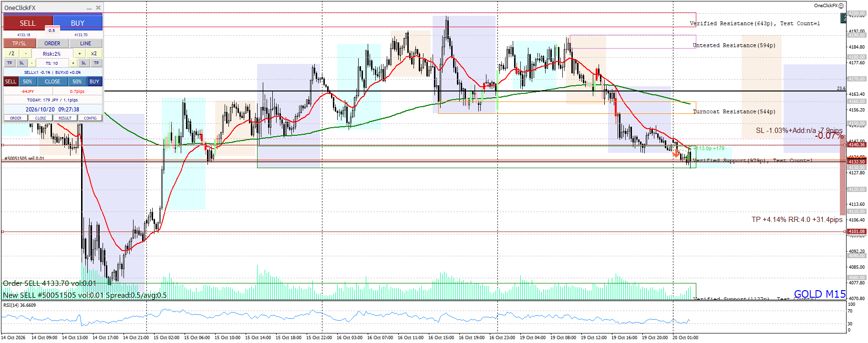Increase trailing stop with plus beside TS: 10
The height and width of the screenshot is (343, 868).
73,63
